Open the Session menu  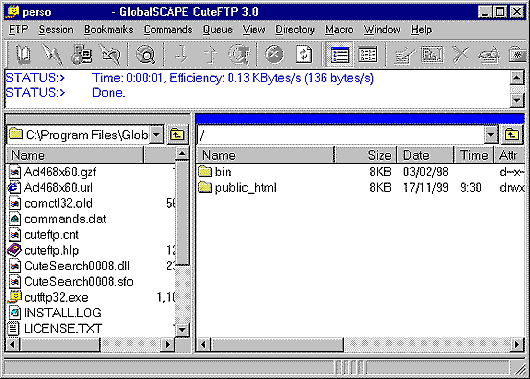coord(56,30)
